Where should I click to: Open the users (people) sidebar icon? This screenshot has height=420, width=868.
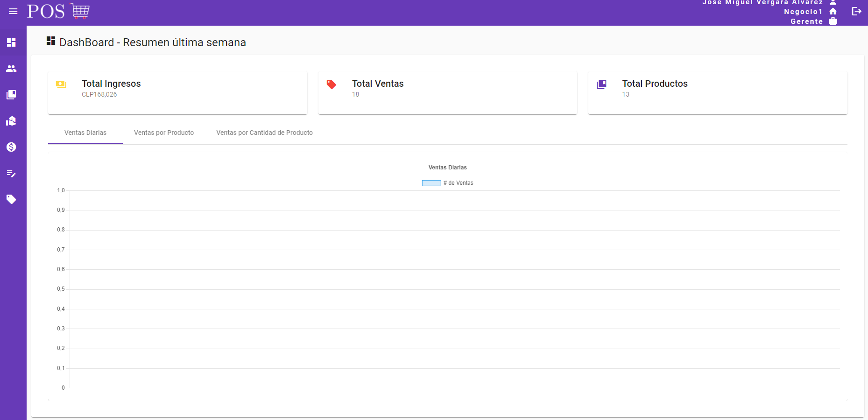click(11, 69)
